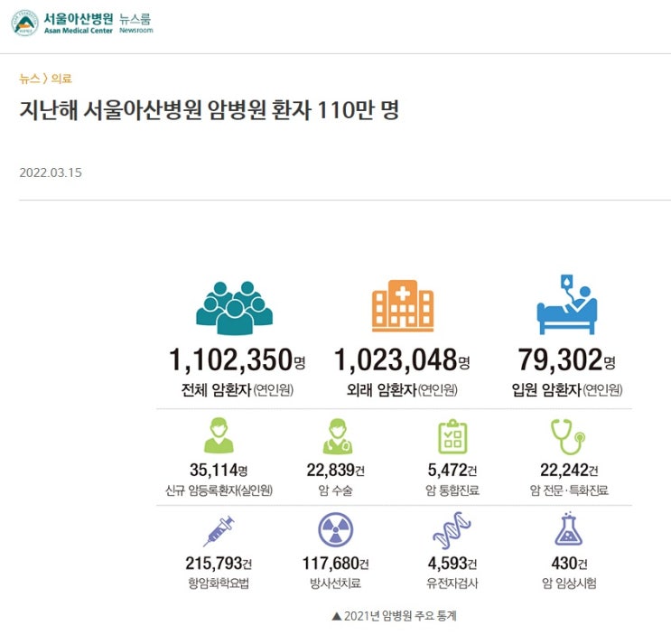Screen dimensions: 671x644
Task: Click the label 신규 암등록환자(실인원)
Action: (219, 490)
